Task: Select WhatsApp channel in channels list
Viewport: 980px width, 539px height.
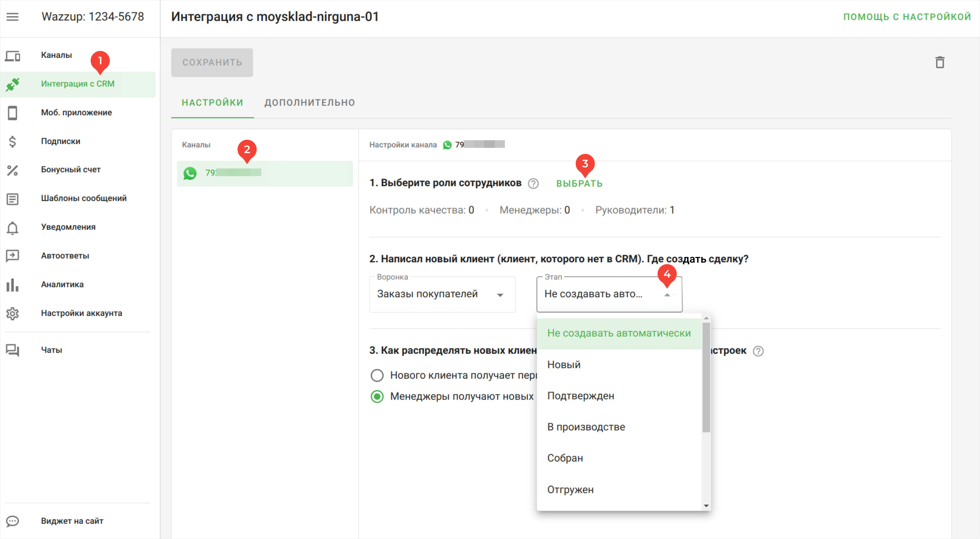Action: 264,173
